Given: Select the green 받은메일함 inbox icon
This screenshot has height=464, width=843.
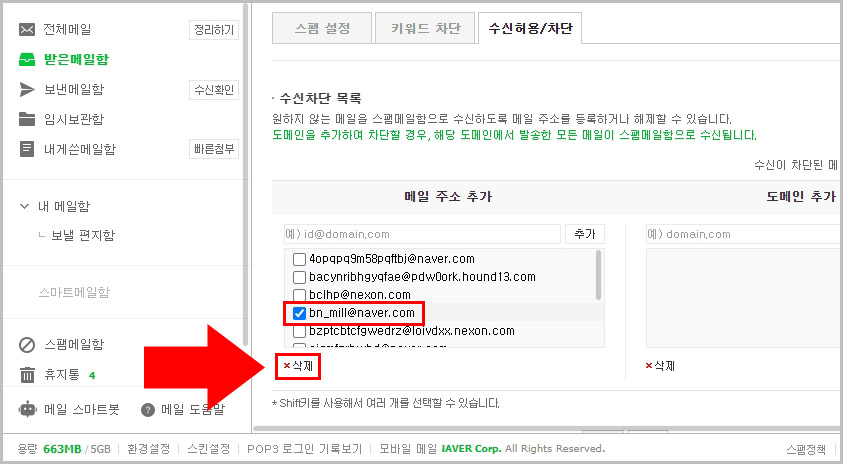Looking at the screenshot, I should click(x=27, y=59).
